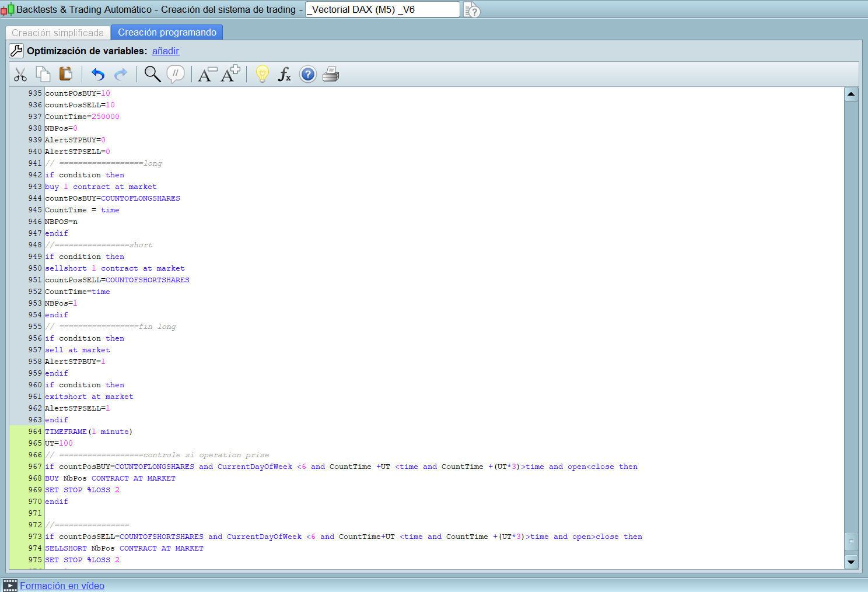Open the blue question mark help

pyautogui.click(x=308, y=74)
